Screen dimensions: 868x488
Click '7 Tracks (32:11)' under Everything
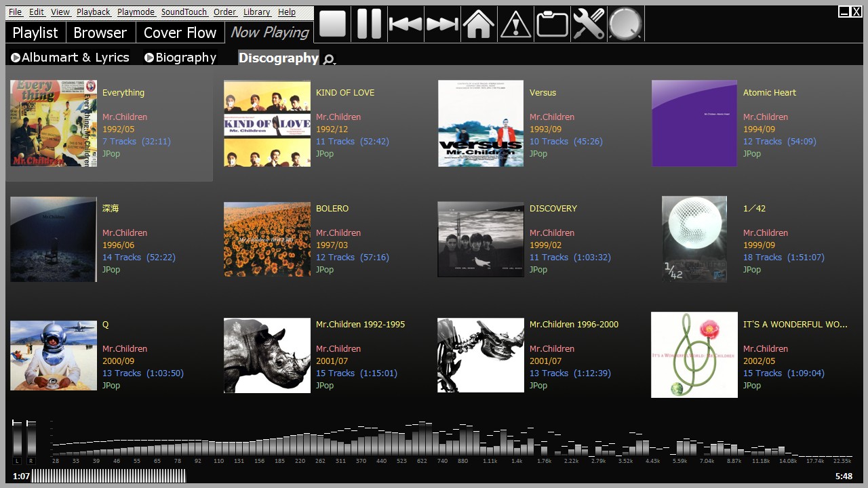[x=136, y=142]
